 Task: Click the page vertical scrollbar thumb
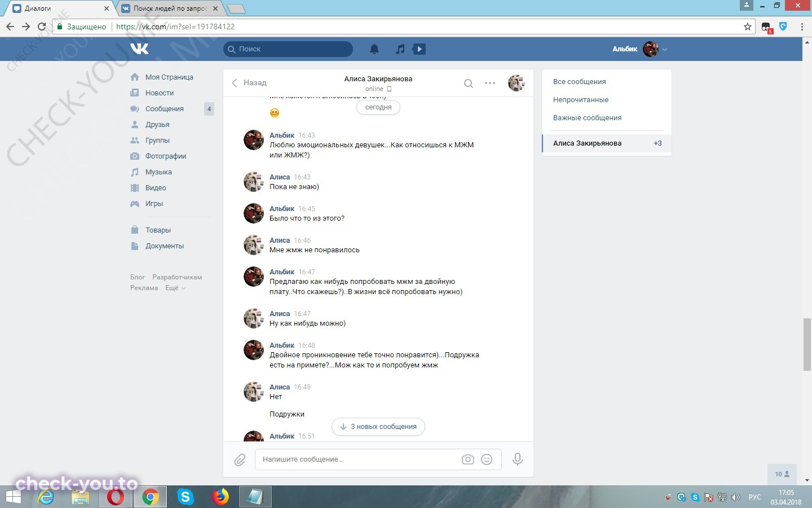click(x=807, y=344)
